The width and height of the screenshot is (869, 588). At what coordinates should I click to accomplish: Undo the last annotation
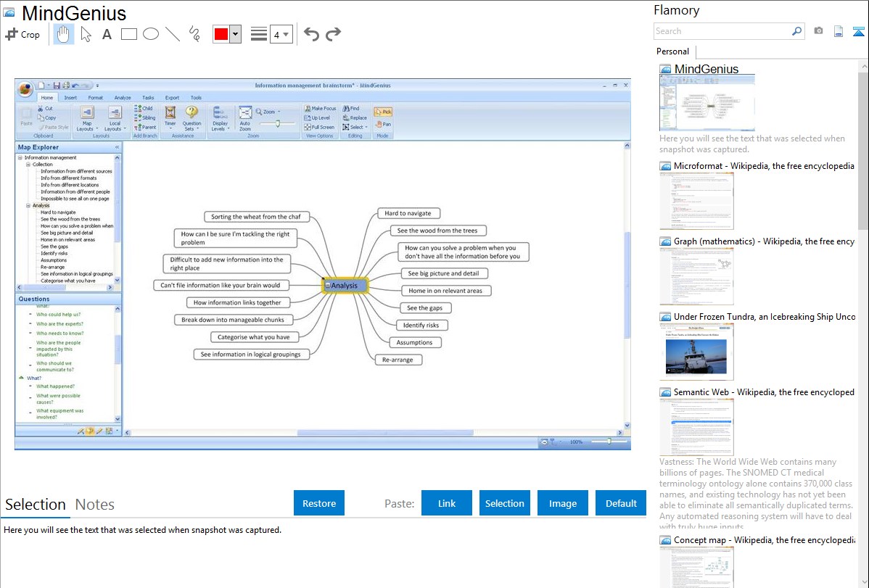point(311,34)
